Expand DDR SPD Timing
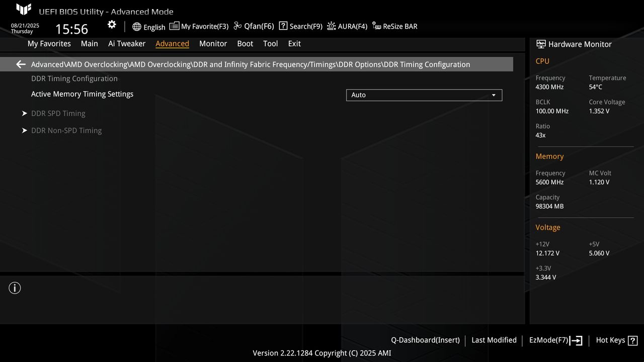Viewport: 644px width, 362px height. [58, 113]
